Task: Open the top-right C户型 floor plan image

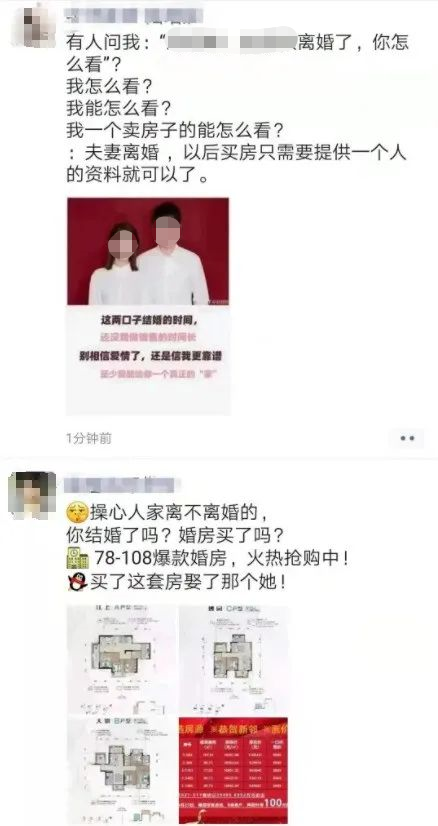Action: [233, 660]
